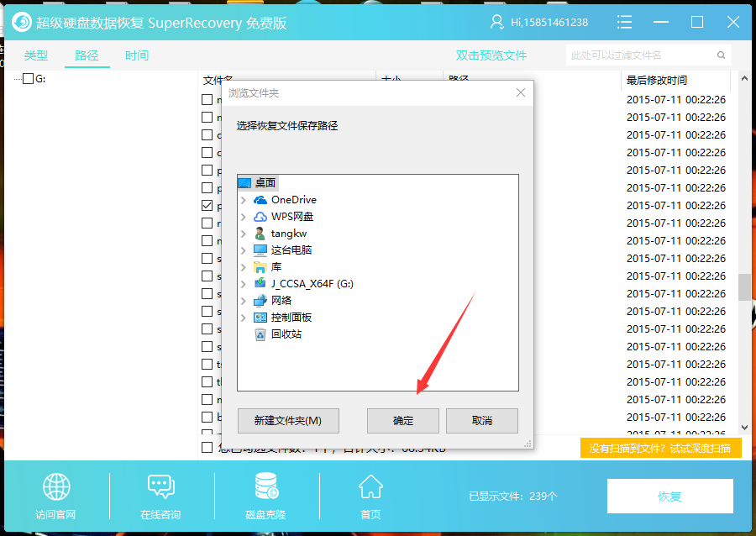Click the search magnifier icon in filter box
Screen dimensions: 756x536
point(721,55)
